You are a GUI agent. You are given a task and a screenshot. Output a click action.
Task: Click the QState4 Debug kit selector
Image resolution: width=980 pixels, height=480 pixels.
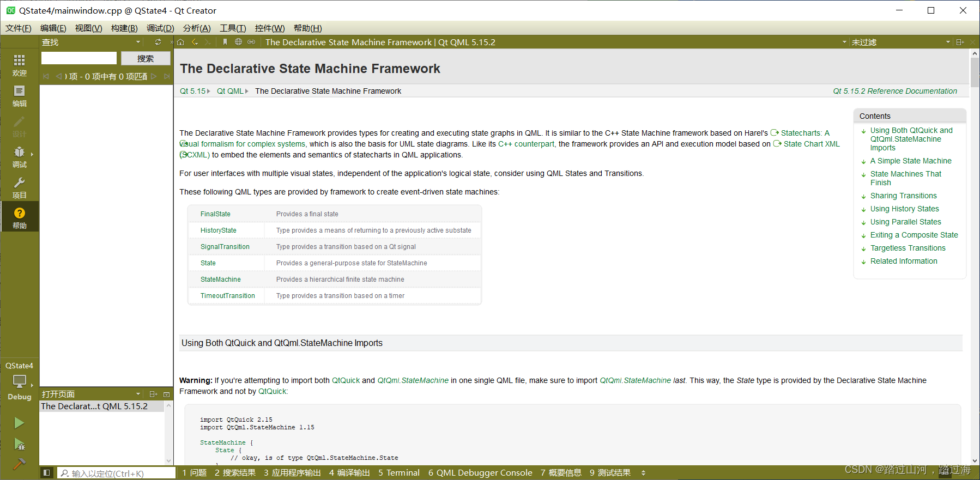click(19, 381)
